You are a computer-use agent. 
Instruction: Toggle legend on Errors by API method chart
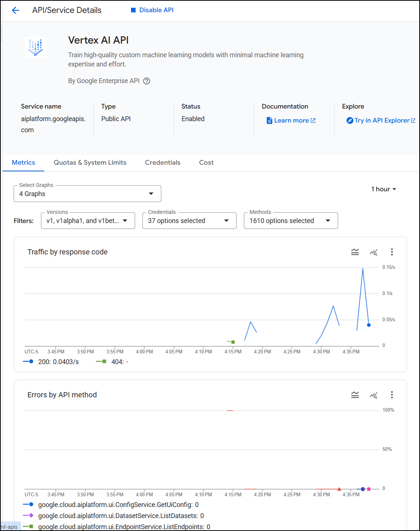(x=355, y=395)
